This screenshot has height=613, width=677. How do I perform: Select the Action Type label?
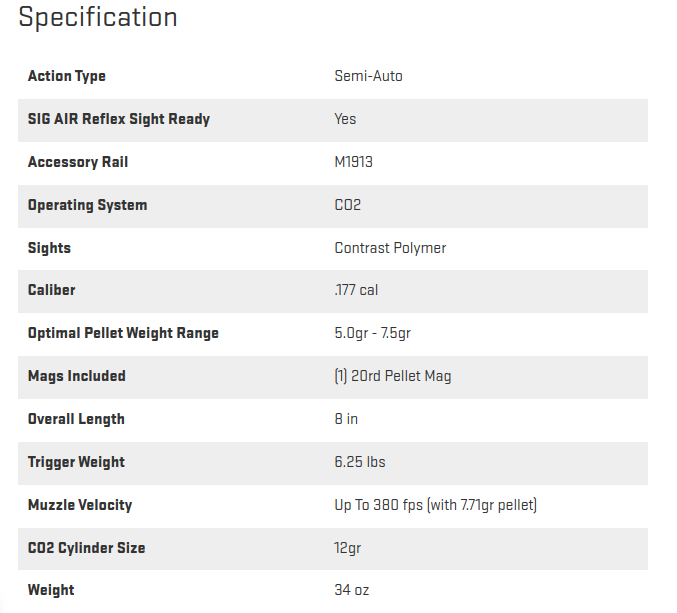(67, 76)
